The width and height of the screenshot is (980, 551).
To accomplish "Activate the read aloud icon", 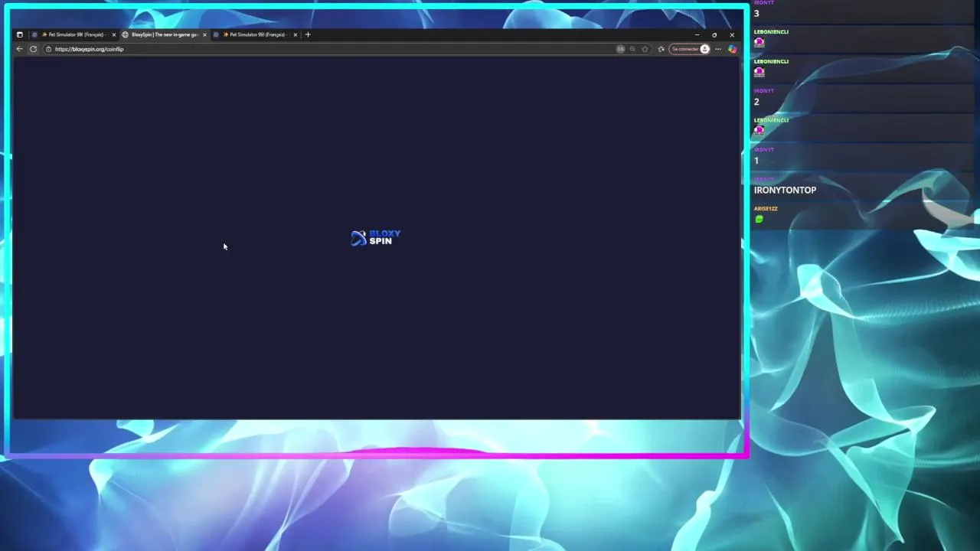I will (621, 49).
